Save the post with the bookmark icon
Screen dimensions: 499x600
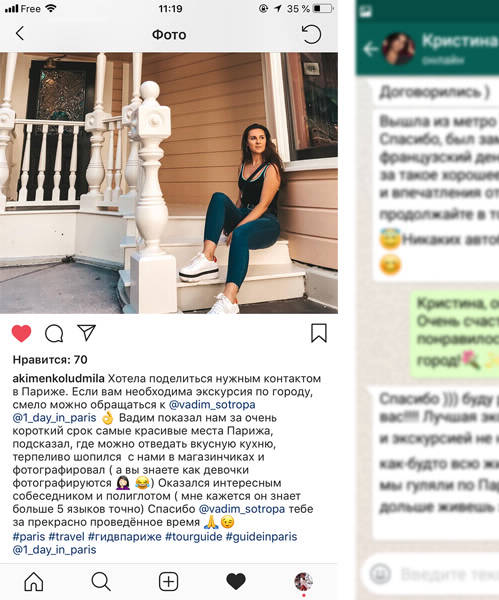click(x=319, y=333)
